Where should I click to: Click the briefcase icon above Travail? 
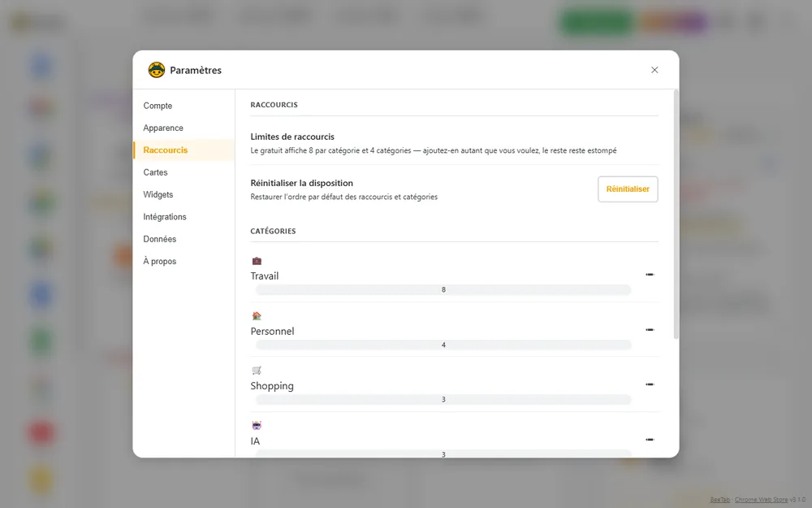pyautogui.click(x=257, y=261)
